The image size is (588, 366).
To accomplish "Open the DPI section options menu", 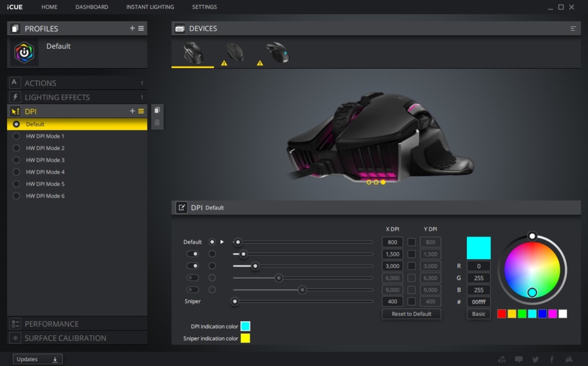I will coord(141,111).
